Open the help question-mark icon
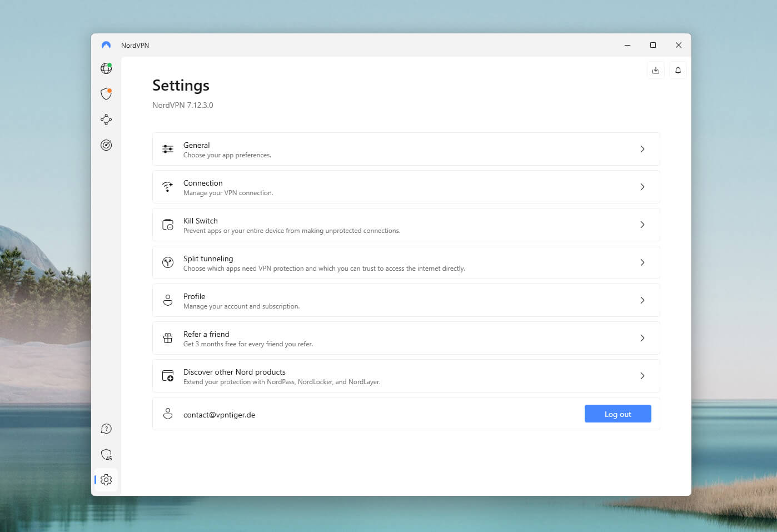777x532 pixels. pyautogui.click(x=106, y=429)
